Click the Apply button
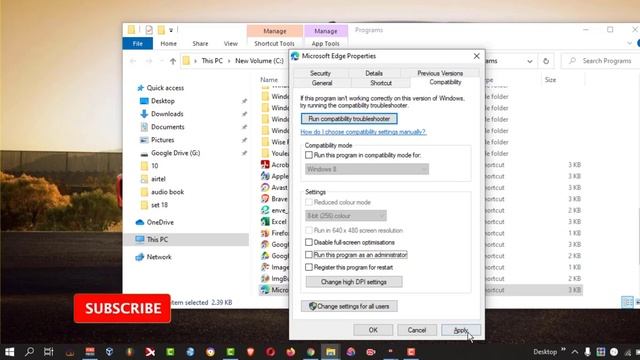 tap(460, 330)
